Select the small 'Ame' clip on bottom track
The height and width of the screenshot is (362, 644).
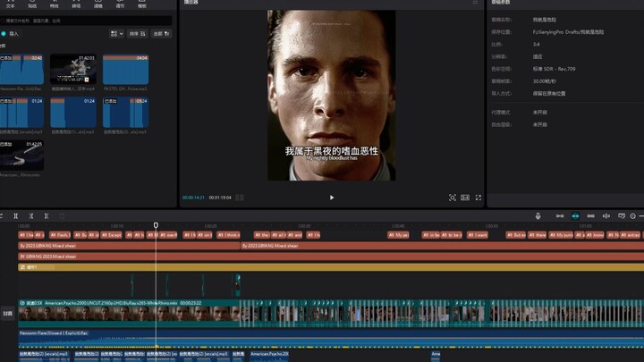pos(436,356)
